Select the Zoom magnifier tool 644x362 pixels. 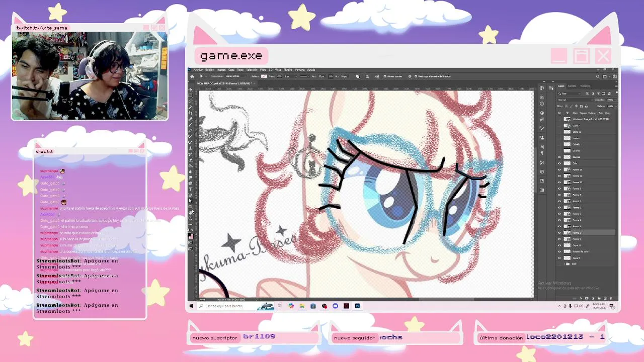click(x=190, y=218)
